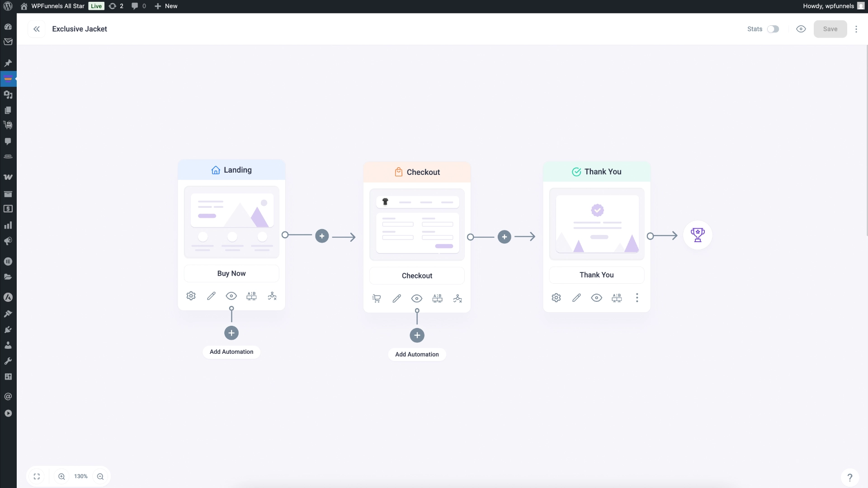Screen dimensions: 868x488
Task: Open the kebab menu beside Save
Action: click(856, 28)
